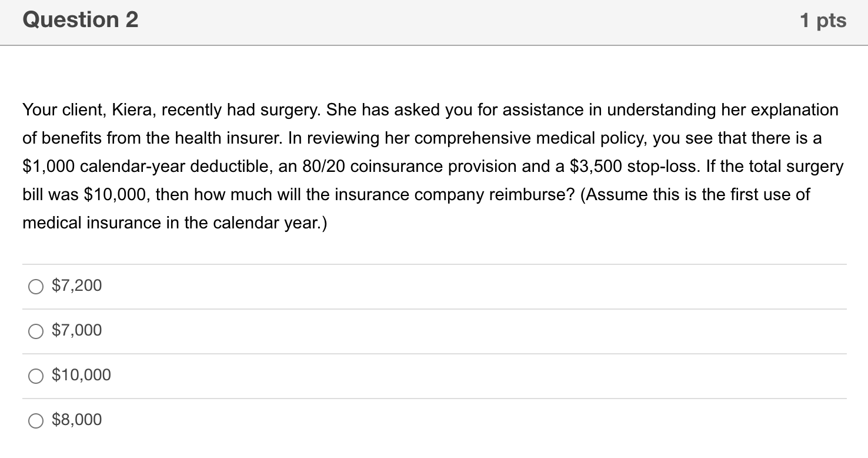Select the $8,000 answer radio button
The height and width of the screenshot is (458, 868).
[36, 420]
